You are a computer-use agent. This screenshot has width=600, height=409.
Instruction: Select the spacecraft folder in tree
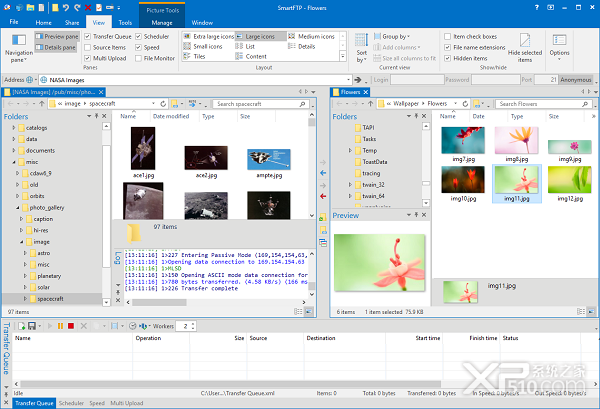pyautogui.click(x=52, y=299)
